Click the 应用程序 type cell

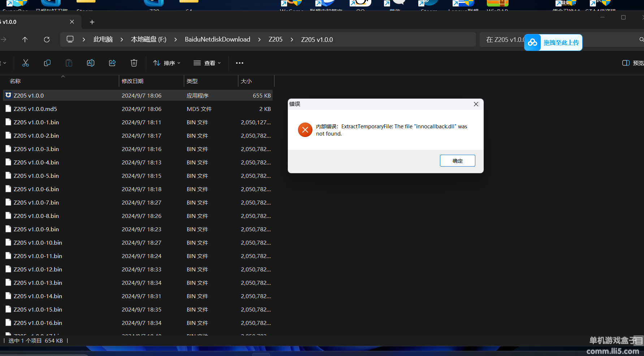pyautogui.click(x=198, y=95)
